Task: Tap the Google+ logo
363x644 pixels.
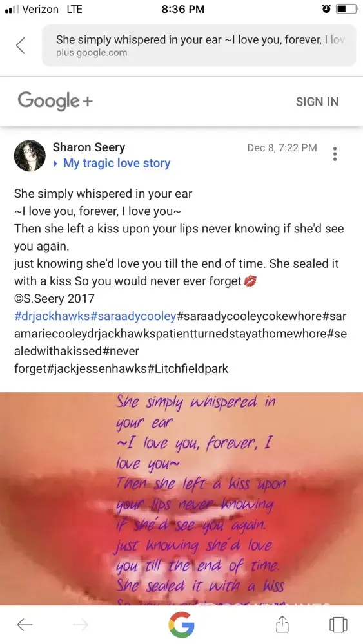Action: tap(55, 101)
